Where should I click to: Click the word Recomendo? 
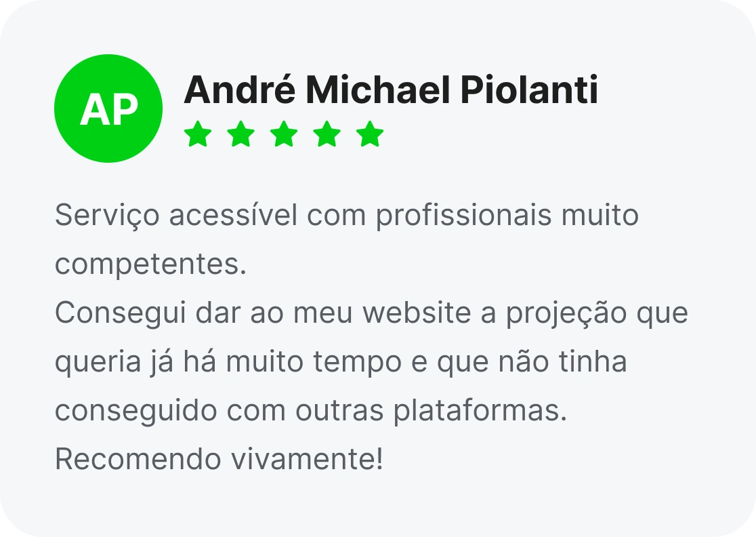click(138, 459)
